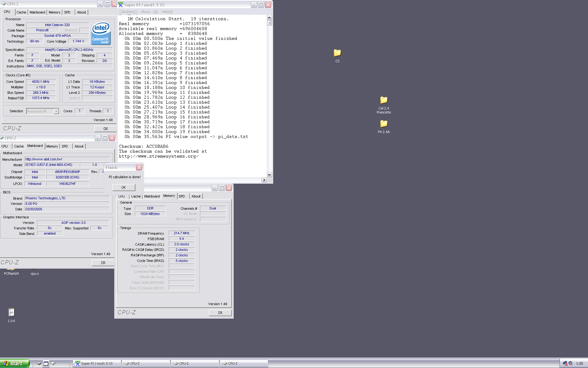Select Mainboard tab in Memory CPU-Z window
The image size is (588, 368).
coord(152,196)
